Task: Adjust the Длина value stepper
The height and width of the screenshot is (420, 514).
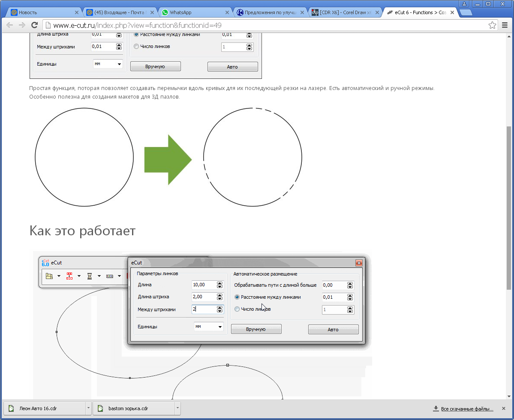Action: pyautogui.click(x=219, y=285)
